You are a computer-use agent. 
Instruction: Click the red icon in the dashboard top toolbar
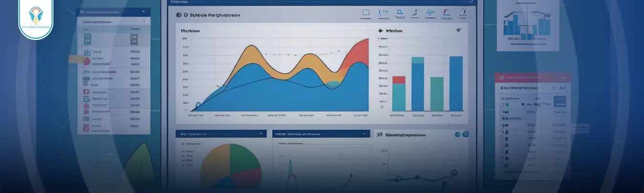pyautogui.click(x=446, y=13)
